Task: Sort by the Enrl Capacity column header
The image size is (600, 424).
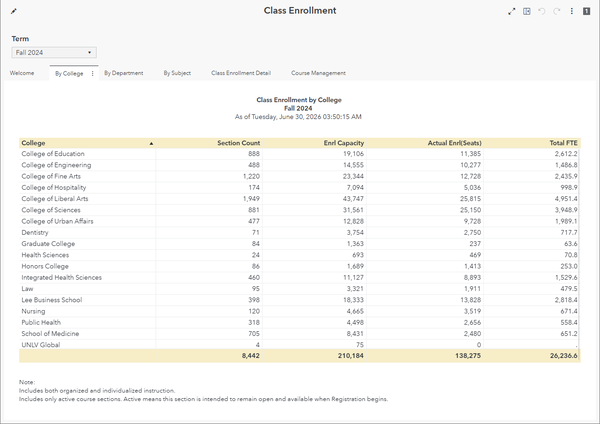Action: [344, 143]
